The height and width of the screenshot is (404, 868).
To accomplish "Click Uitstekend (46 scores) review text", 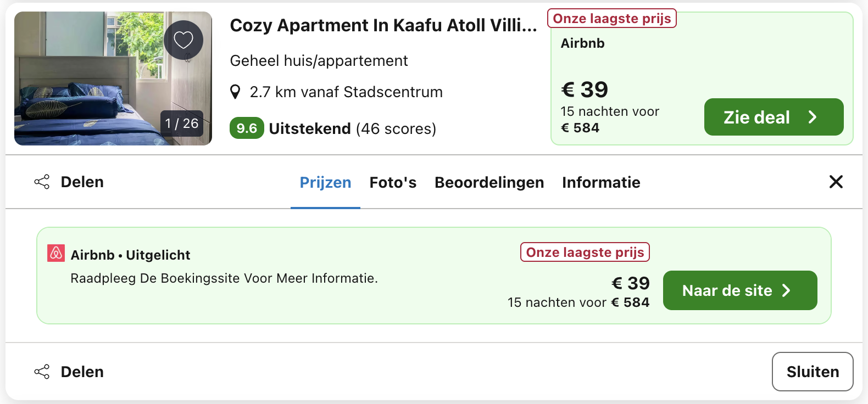I will click(x=352, y=128).
